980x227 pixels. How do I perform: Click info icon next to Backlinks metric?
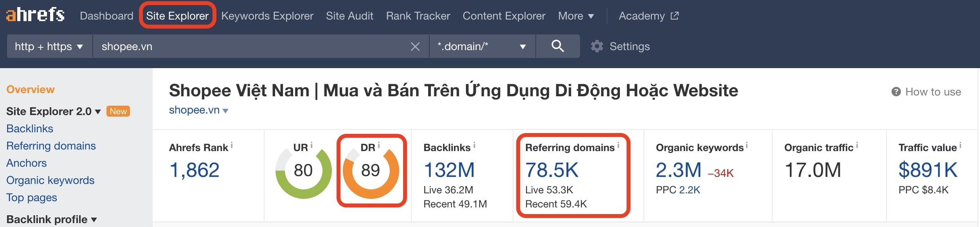(x=474, y=145)
